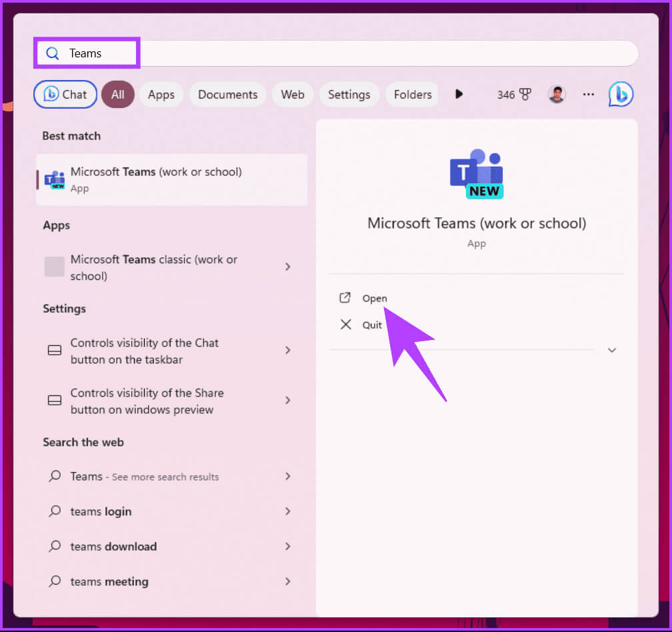Click magnifier icon beside teams login
Image resolution: width=672 pixels, height=632 pixels.
pos(55,511)
